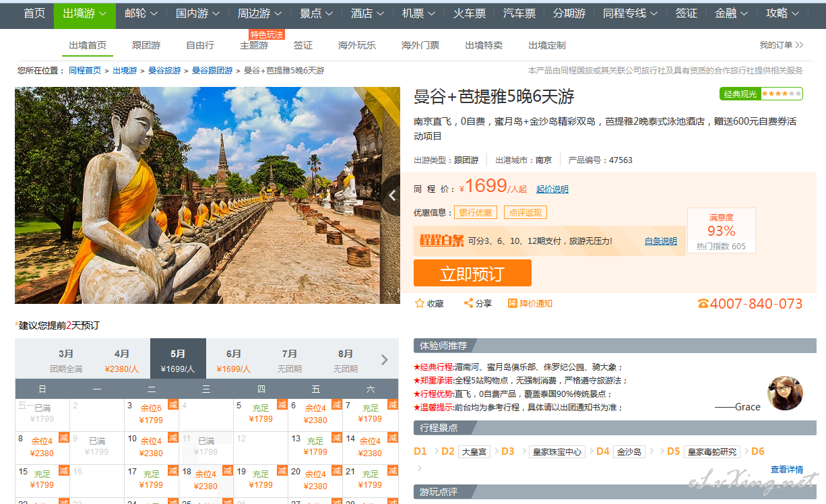Open the 主题游 sub-navigation tab
The width and height of the screenshot is (826, 504).
click(254, 45)
